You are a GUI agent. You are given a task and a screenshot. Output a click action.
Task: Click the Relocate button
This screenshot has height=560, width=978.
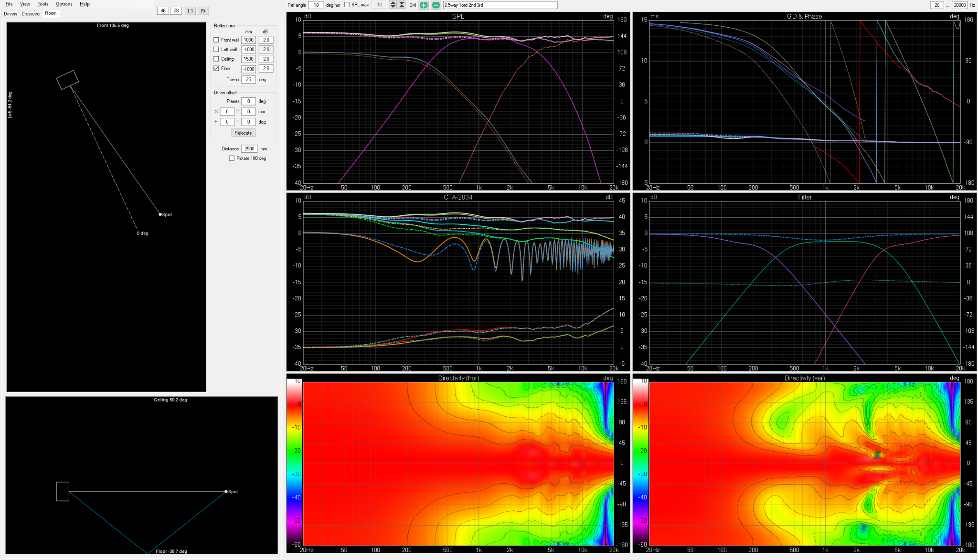(243, 133)
